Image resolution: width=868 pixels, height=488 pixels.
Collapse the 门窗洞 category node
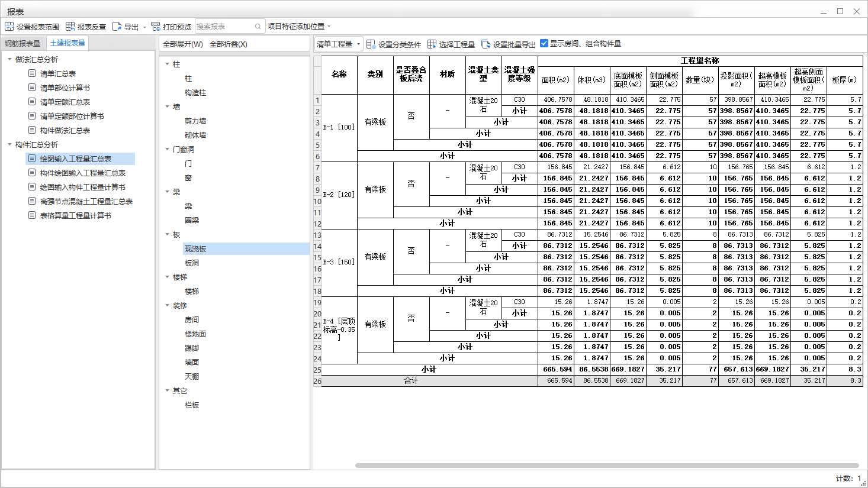(x=167, y=149)
